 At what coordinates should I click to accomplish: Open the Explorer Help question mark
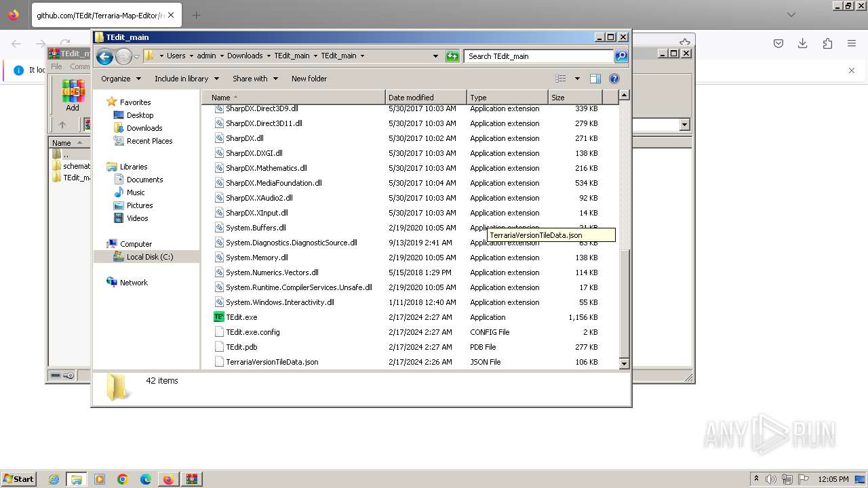point(614,79)
